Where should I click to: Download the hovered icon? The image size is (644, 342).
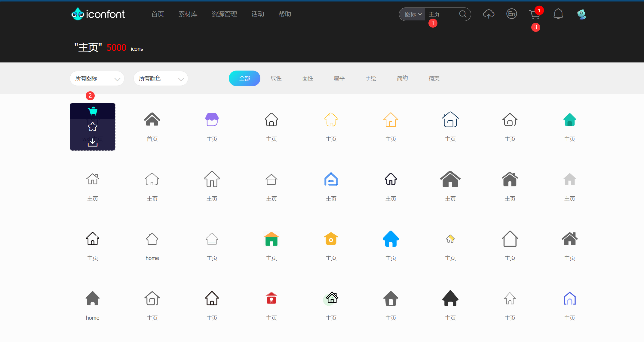tap(93, 142)
